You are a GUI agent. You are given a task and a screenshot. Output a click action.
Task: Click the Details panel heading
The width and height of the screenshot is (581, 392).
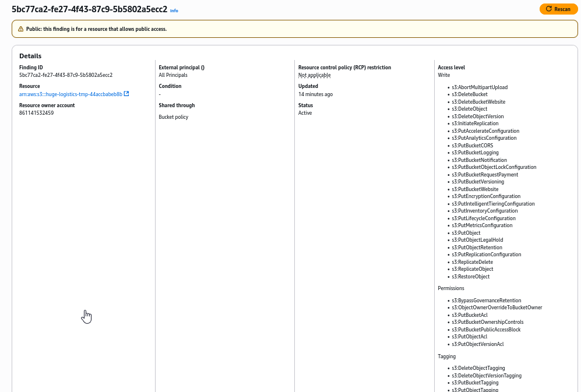(30, 56)
